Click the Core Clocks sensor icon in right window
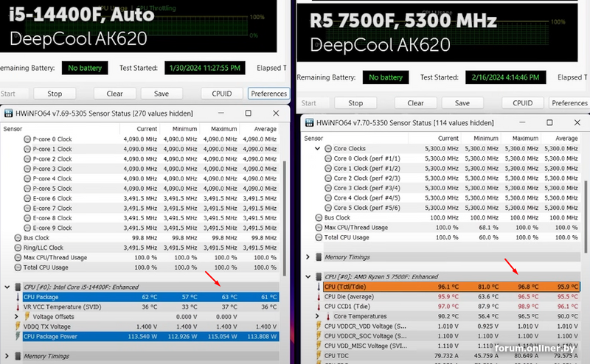Viewport: 590px width, 364px height. click(328, 149)
